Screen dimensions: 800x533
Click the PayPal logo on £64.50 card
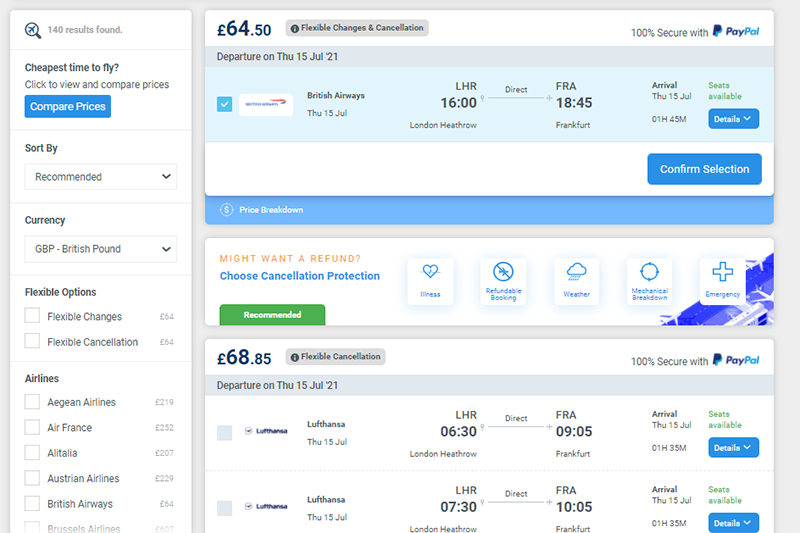tap(736, 32)
